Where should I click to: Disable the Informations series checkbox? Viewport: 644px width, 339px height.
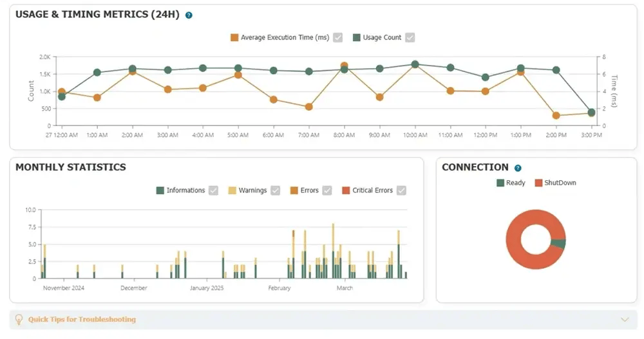214,190
